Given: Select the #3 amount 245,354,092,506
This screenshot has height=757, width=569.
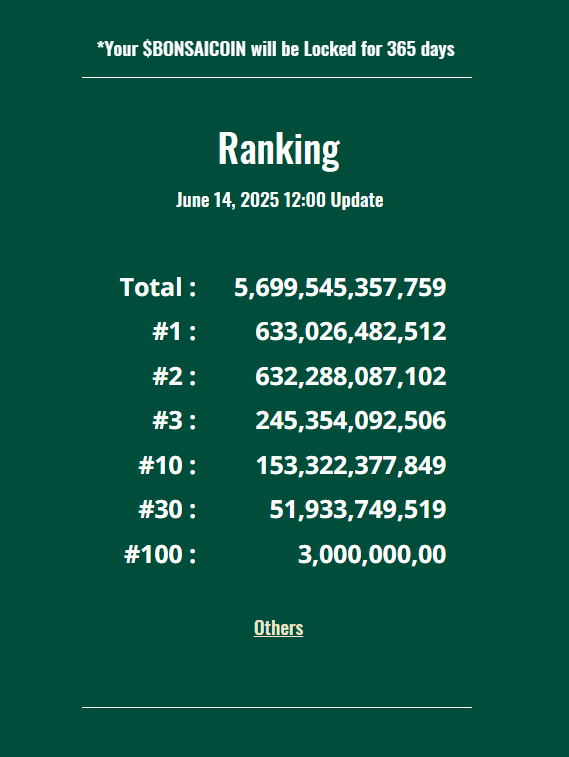Looking at the screenshot, I should point(350,421).
